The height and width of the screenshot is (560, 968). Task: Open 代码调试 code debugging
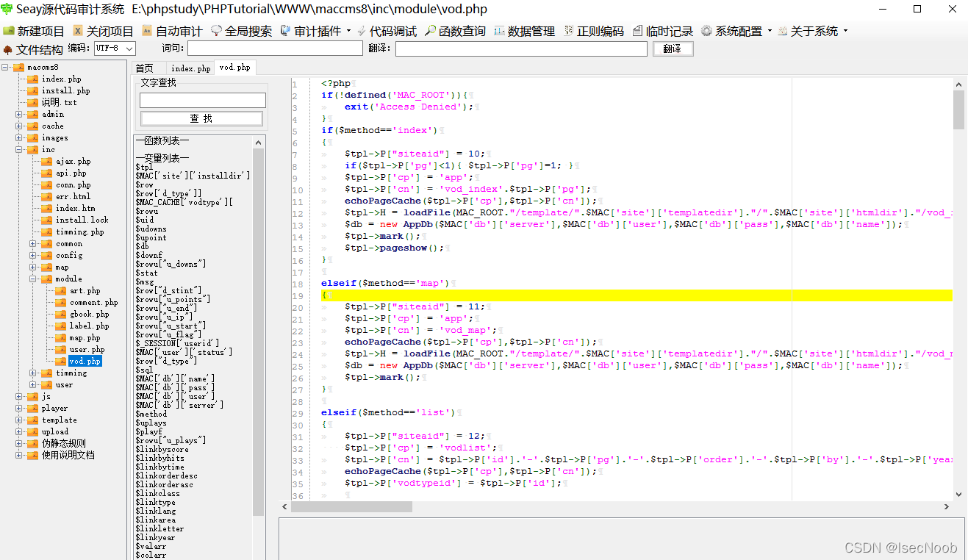click(x=387, y=32)
